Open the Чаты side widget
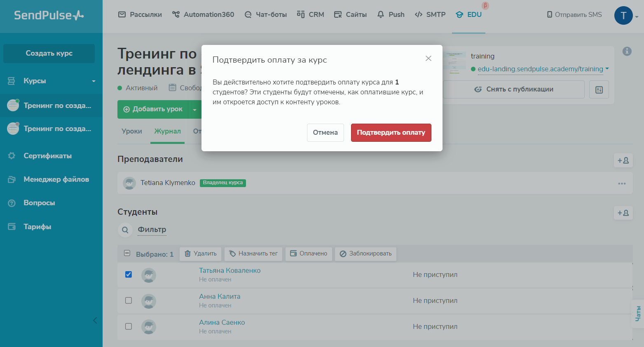Viewport: 644px width, 347px height. [638, 314]
